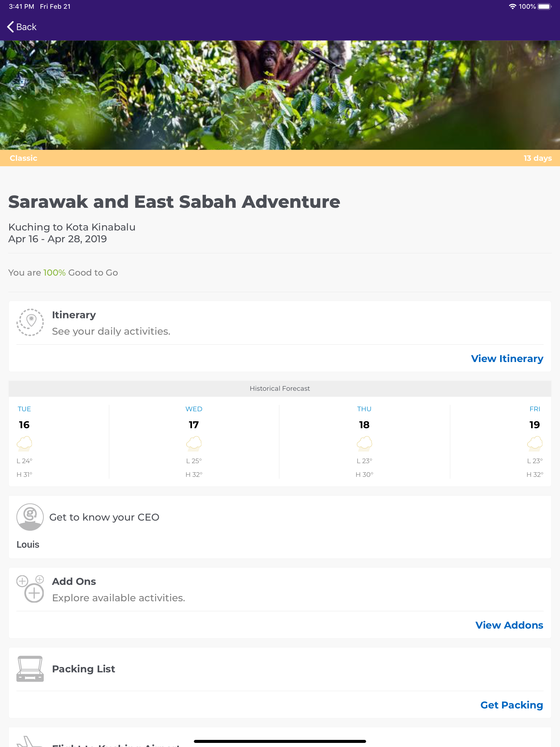Select the Historical Forecast header
Screen dimensions: 560x747
coord(280,388)
